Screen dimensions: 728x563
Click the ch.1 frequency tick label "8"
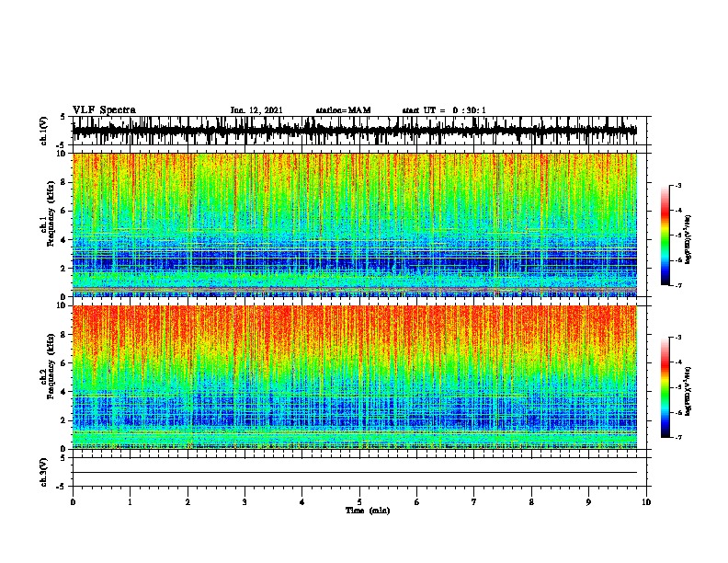point(63,182)
